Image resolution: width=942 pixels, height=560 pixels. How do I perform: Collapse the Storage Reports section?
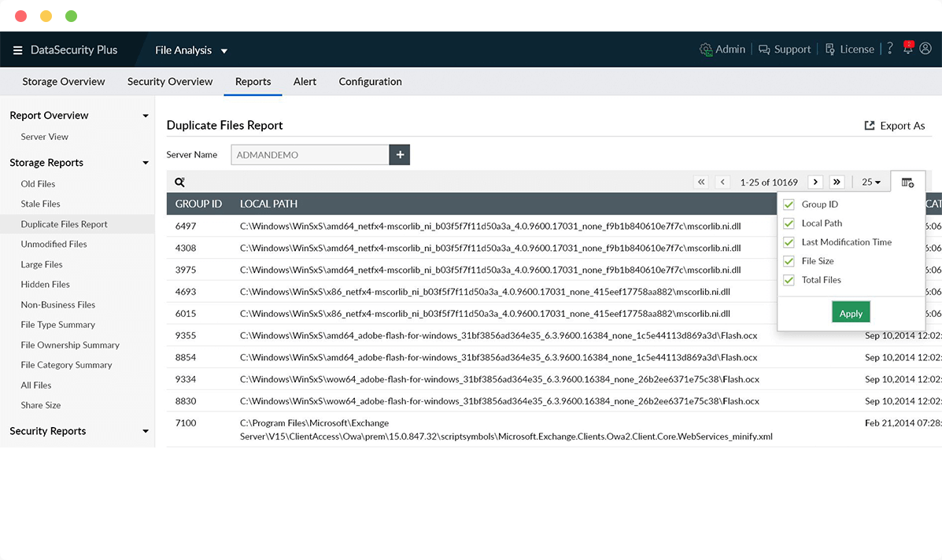pyautogui.click(x=146, y=163)
